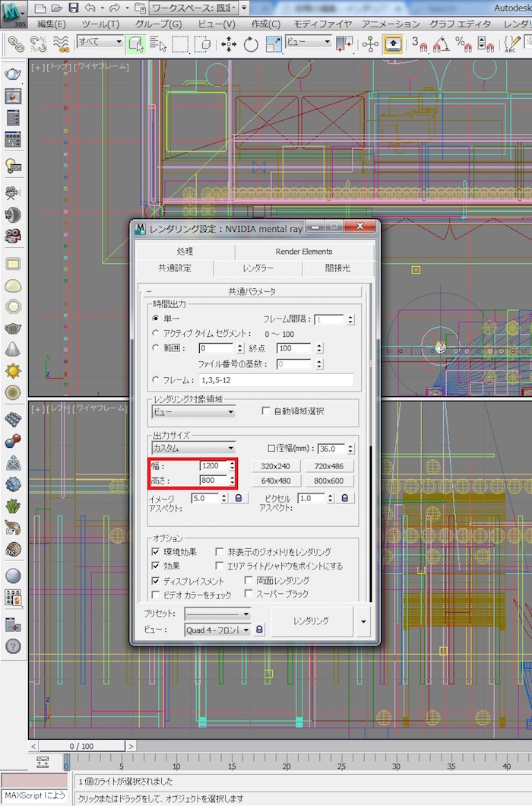532x806 pixels.
Task: Click the green grass icon in sidebar
Action: 13,505
